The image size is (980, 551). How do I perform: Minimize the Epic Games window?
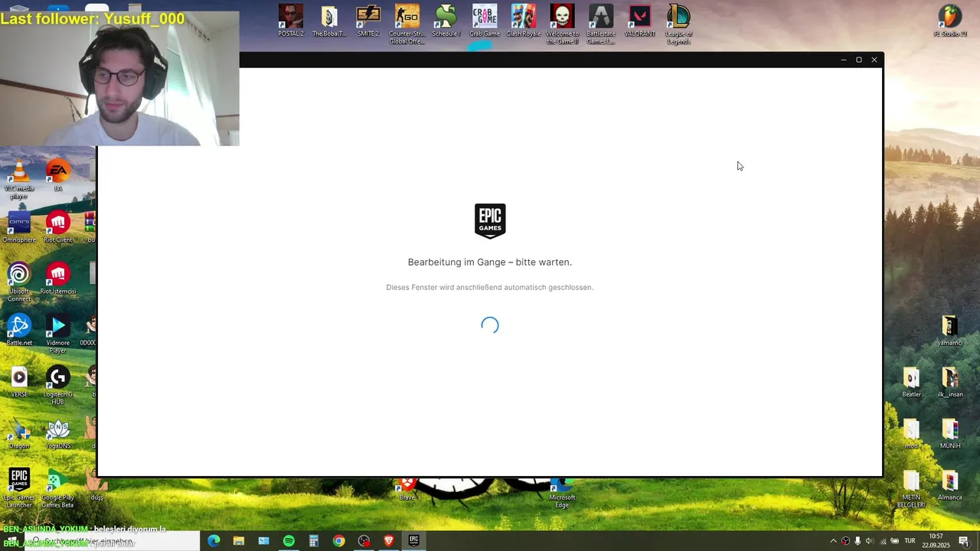tap(844, 60)
